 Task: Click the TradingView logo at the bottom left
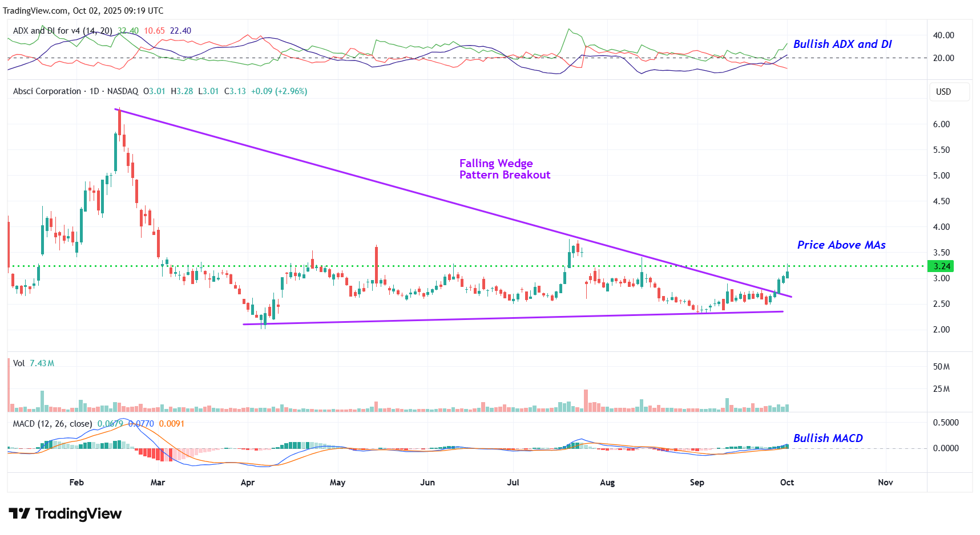pos(65,514)
